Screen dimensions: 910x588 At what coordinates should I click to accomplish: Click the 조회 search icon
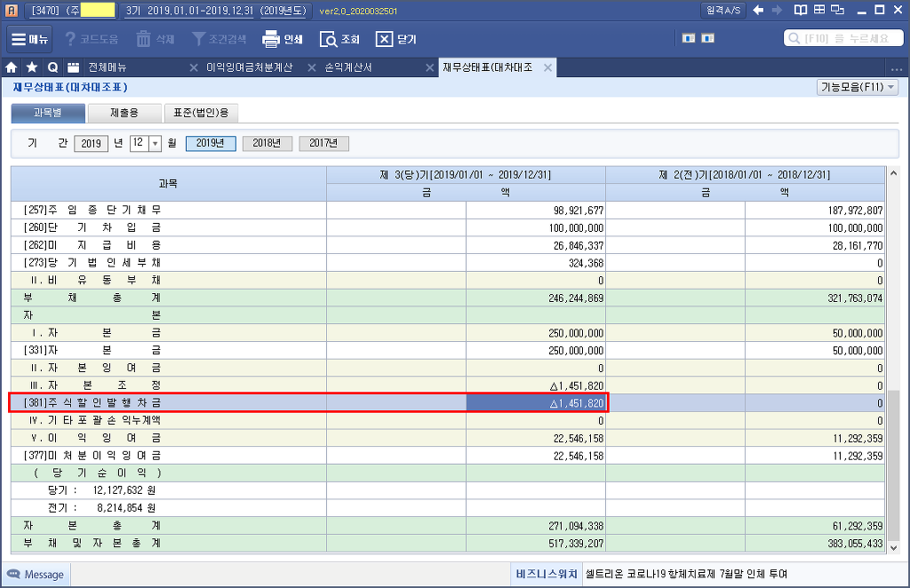click(328, 40)
